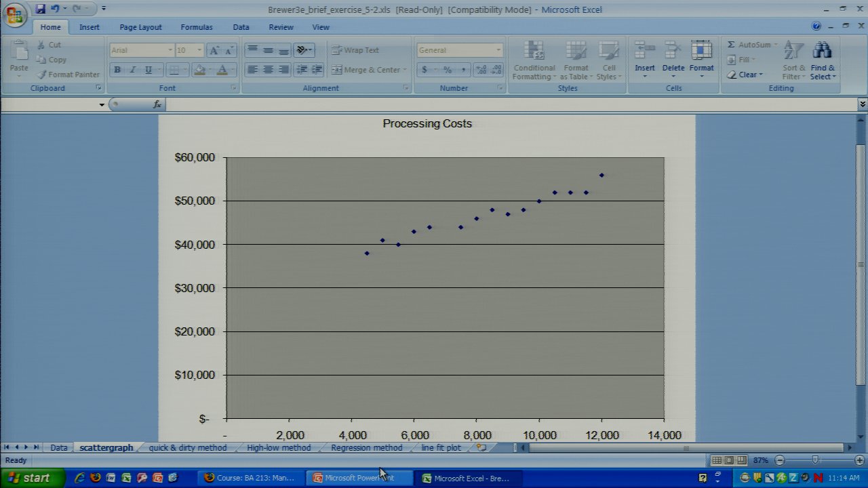Viewport: 868px width, 488px height.
Task: Click the Office button logo
Action: (x=14, y=15)
